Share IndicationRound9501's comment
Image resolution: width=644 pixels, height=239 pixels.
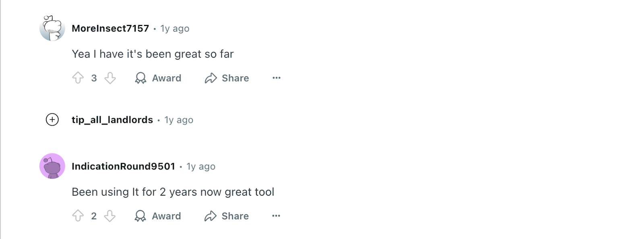[227, 216]
